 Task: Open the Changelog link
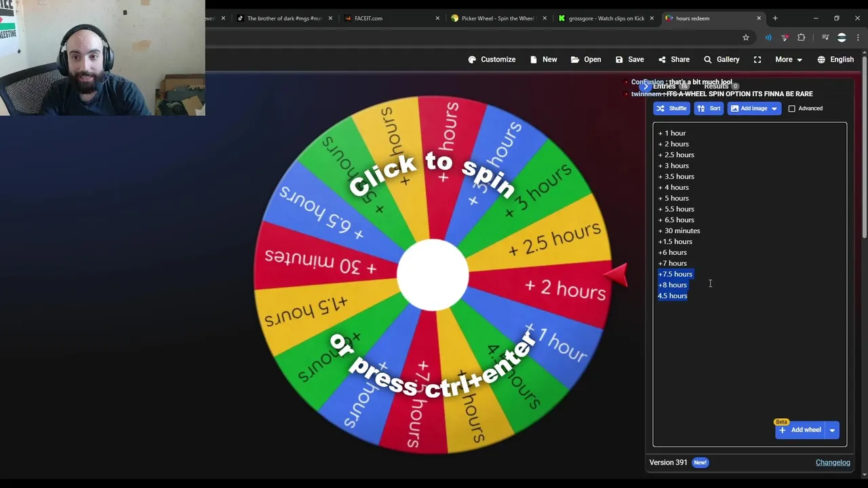coord(833,462)
